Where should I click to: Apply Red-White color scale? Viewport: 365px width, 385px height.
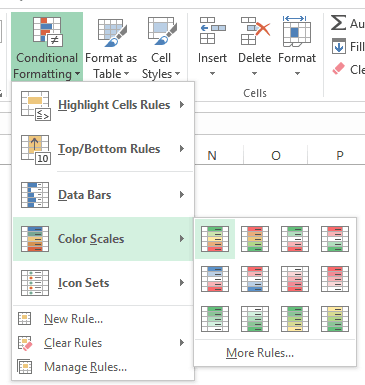pyautogui.click(x=335, y=279)
